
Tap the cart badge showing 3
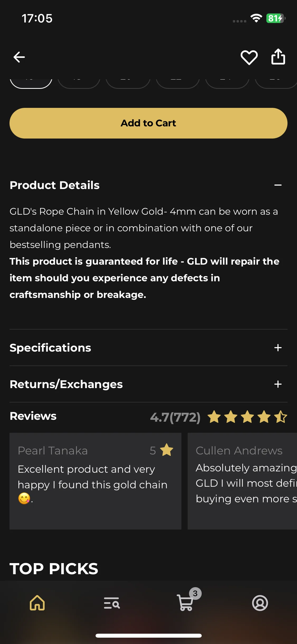(195, 594)
